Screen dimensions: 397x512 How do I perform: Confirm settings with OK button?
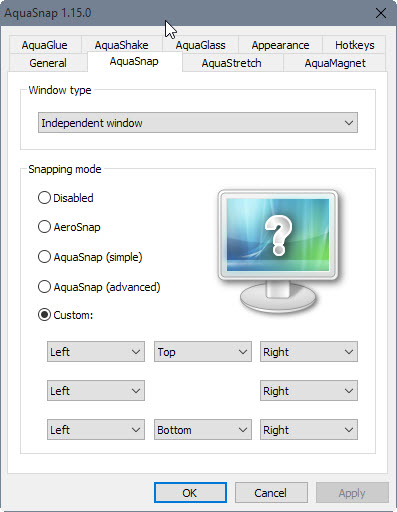point(190,493)
